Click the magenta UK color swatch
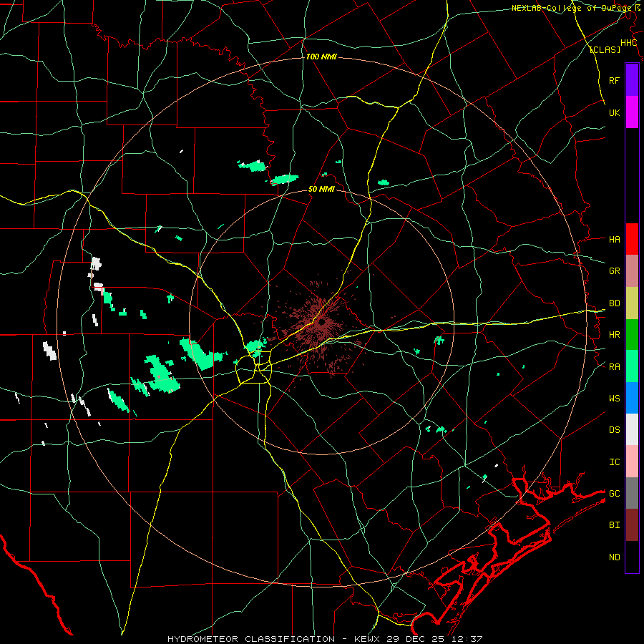 632,112
